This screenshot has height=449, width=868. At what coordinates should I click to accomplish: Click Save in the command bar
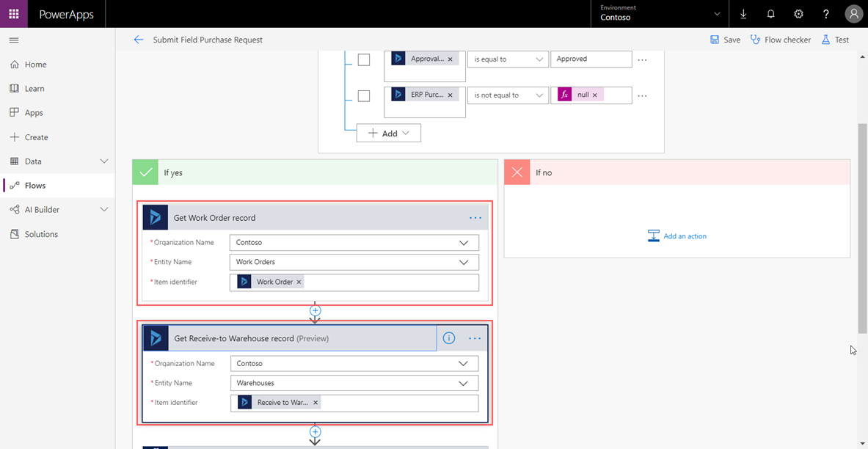click(725, 40)
